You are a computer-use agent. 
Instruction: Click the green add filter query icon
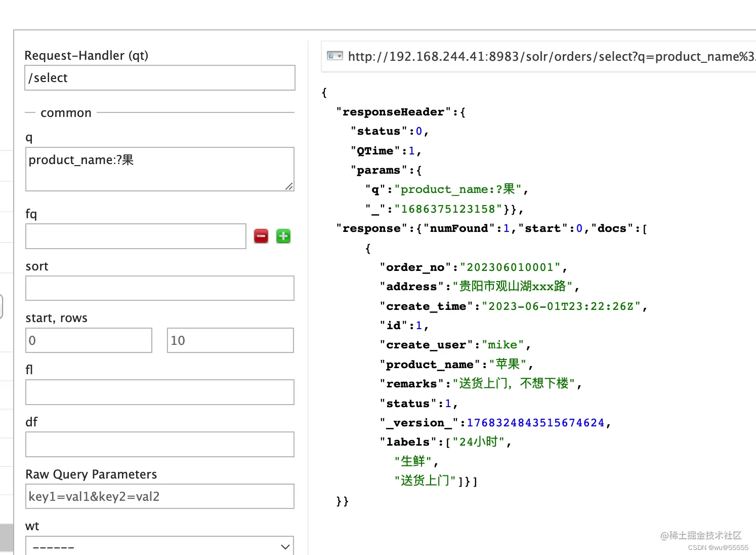(x=283, y=236)
